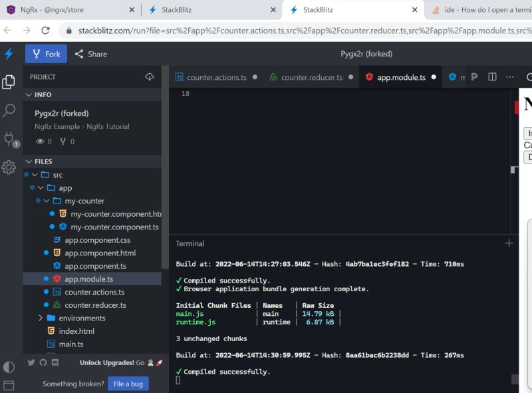
Task: Click the split editor icon
Action: (x=492, y=76)
